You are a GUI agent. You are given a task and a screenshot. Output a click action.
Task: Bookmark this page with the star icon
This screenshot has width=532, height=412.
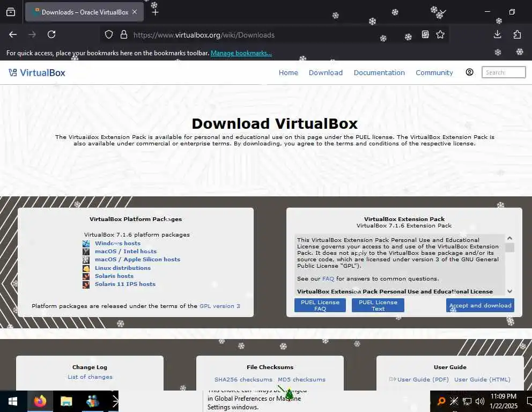coord(440,34)
